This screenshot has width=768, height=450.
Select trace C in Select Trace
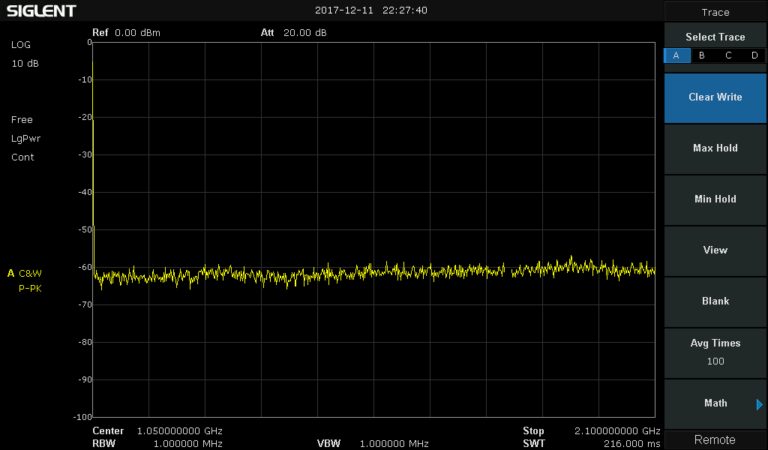(x=728, y=56)
